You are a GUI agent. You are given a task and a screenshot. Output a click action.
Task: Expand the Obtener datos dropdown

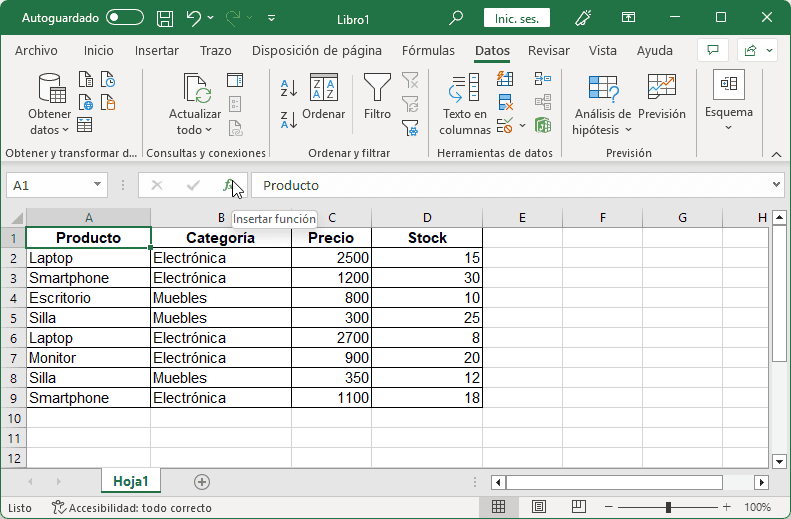tap(49, 130)
